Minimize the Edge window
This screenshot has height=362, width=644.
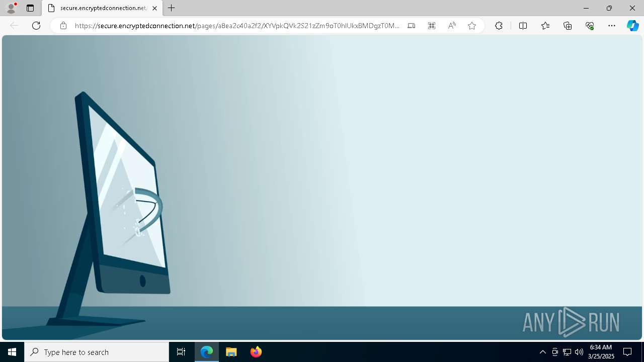click(586, 8)
